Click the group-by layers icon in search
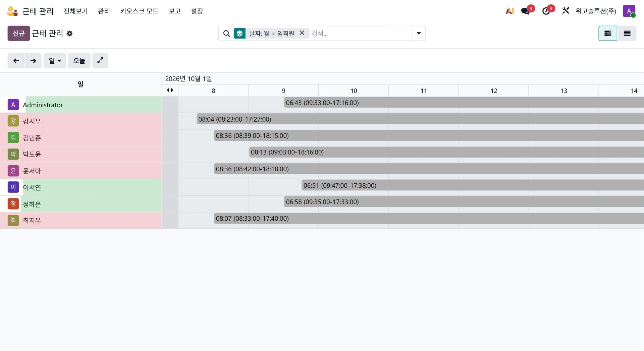This screenshot has width=644, height=351. pos(239,34)
